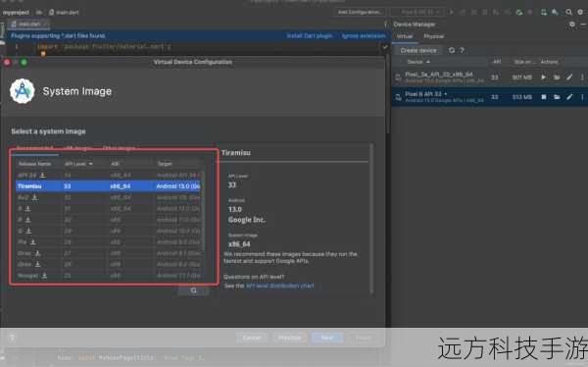The height and width of the screenshot is (367, 588).
Task: Sort system images by API Level column
Action: coord(78,164)
